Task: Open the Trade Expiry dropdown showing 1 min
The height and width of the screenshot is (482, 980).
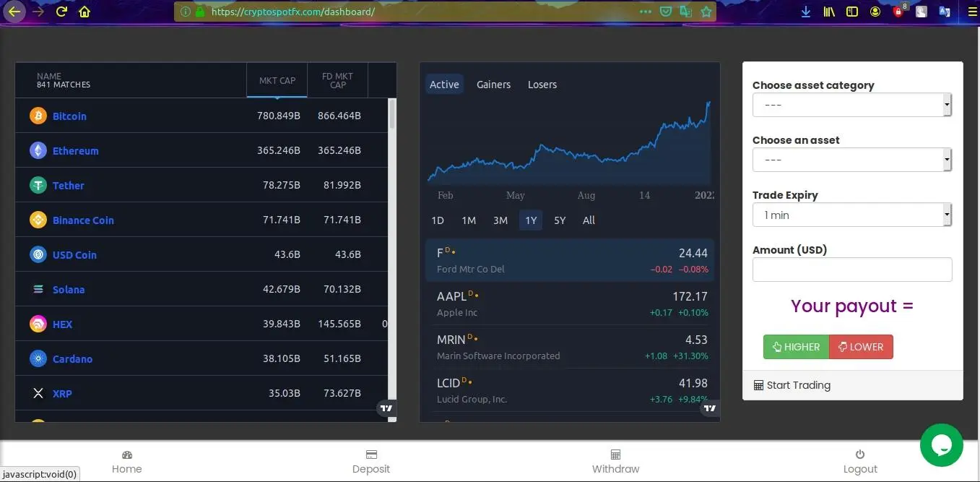Action: point(852,215)
